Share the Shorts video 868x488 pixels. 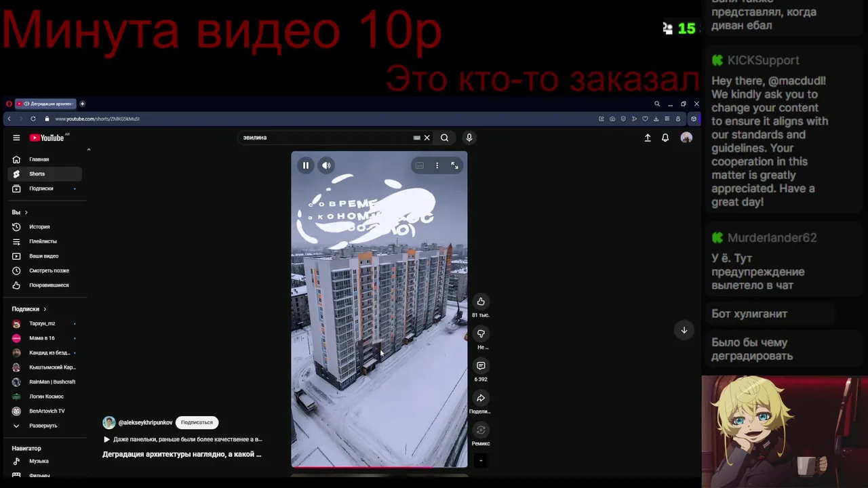(481, 398)
